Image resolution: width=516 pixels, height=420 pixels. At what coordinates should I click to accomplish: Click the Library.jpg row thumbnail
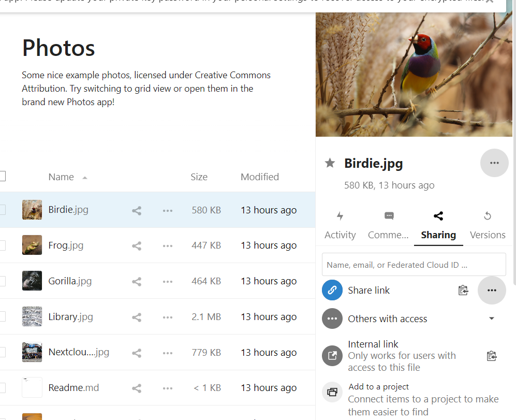(x=32, y=316)
